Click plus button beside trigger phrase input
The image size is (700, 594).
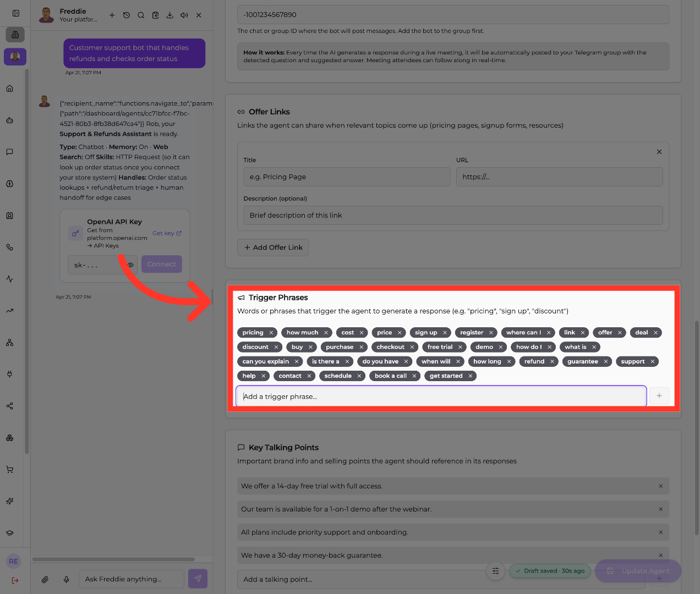(659, 396)
